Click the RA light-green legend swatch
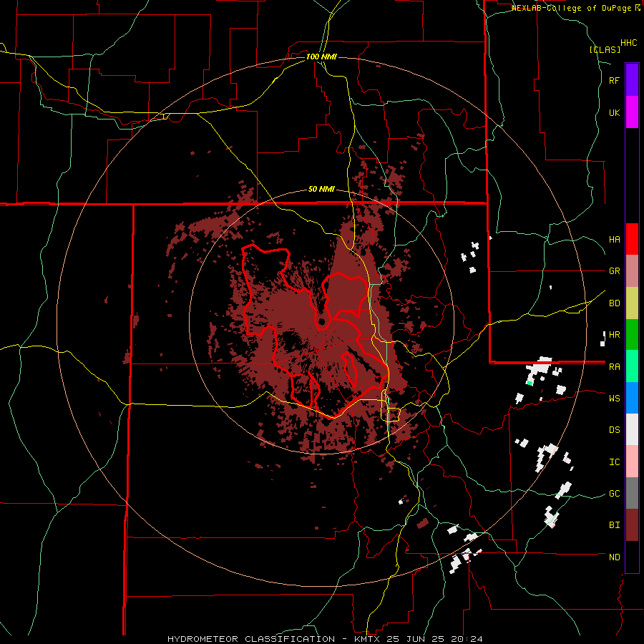The image size is (644, 644). [632, 366]
